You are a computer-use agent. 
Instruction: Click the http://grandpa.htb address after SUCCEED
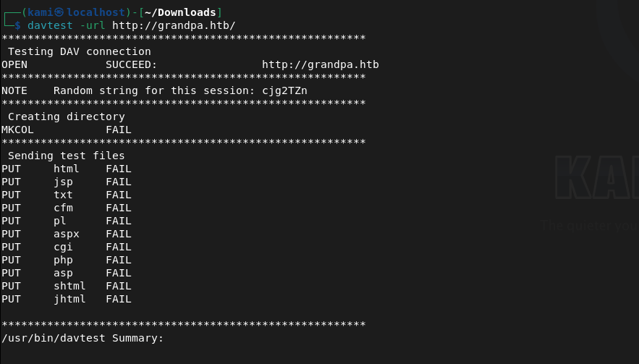point(320,64)
